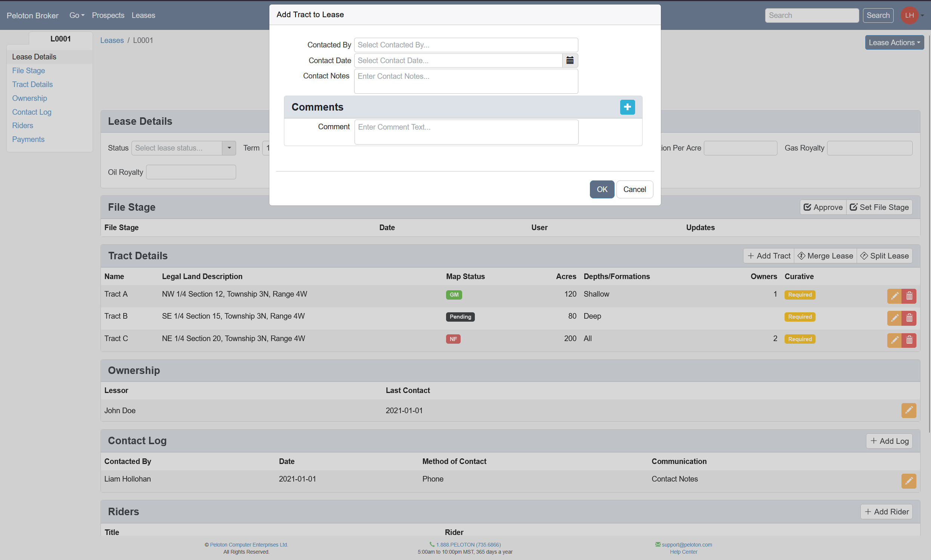The height and width of the screenshot is (560, 931).
Task: Click the edit pencil for Tract A
Action: [x=894, y=296]
